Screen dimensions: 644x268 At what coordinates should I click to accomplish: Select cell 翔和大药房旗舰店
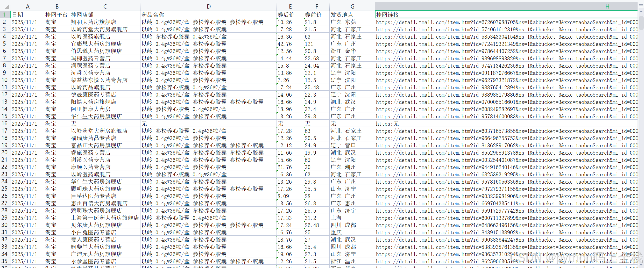105,22
